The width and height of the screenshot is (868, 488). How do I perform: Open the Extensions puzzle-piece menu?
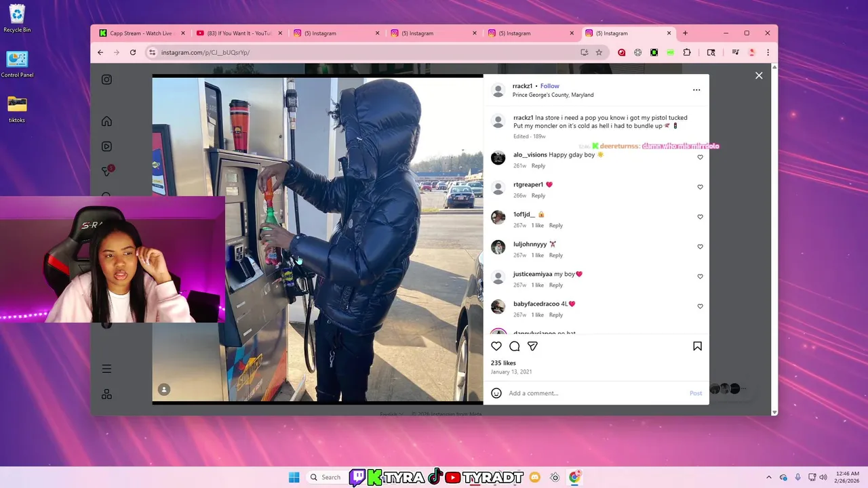686,52
